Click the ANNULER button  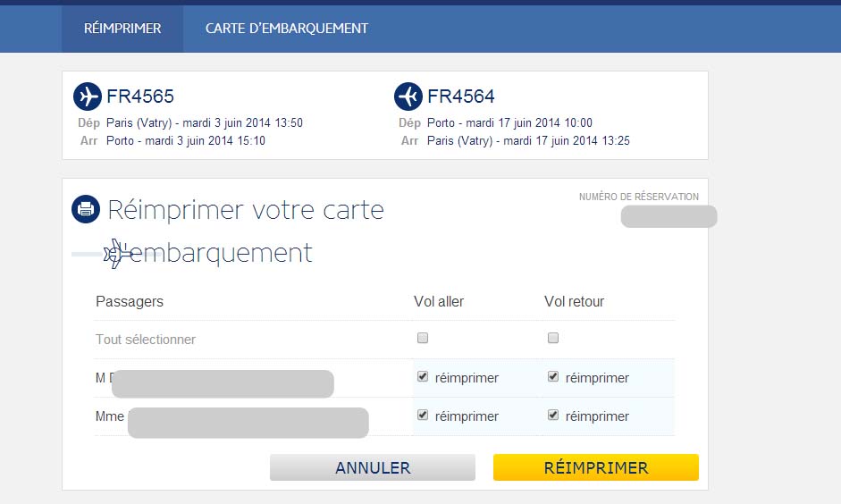[373, 467]
